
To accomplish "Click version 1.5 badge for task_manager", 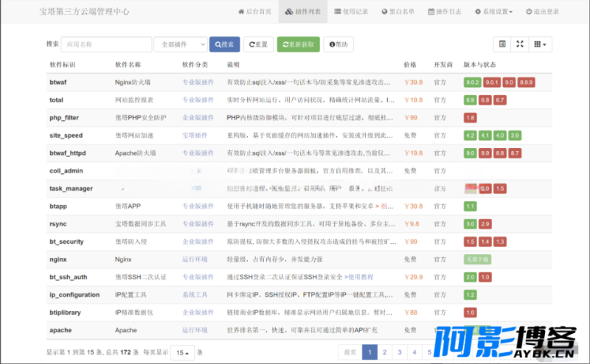I will (500, 189).
